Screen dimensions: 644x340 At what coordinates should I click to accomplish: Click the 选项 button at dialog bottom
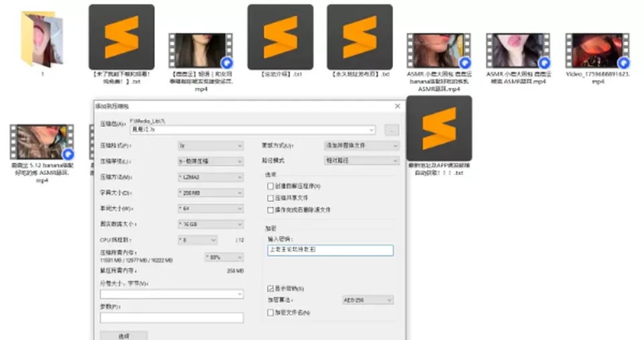click(x=123, y=335)
